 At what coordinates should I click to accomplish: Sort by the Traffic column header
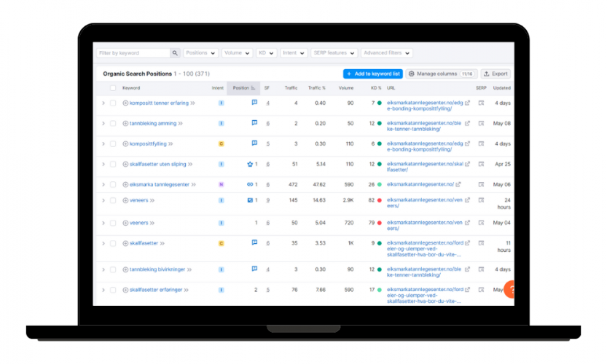point(291,88)
